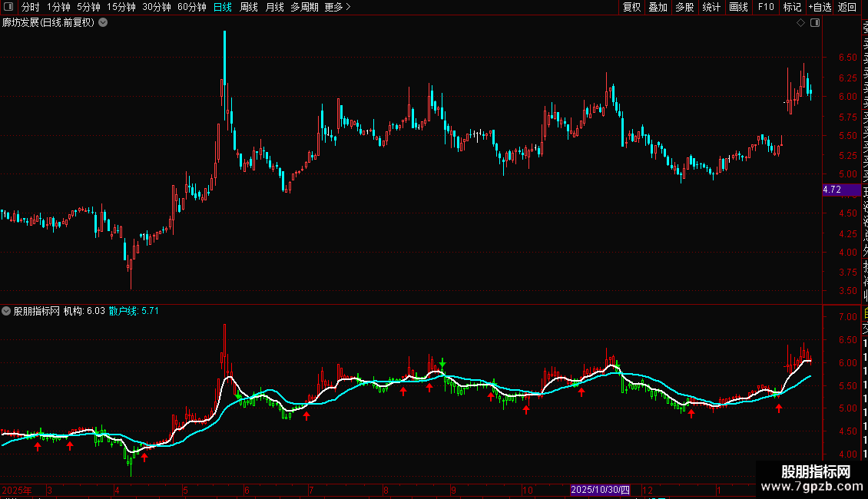Click the 复权 button
Screen dimensions: 868x499
point(631,7)
